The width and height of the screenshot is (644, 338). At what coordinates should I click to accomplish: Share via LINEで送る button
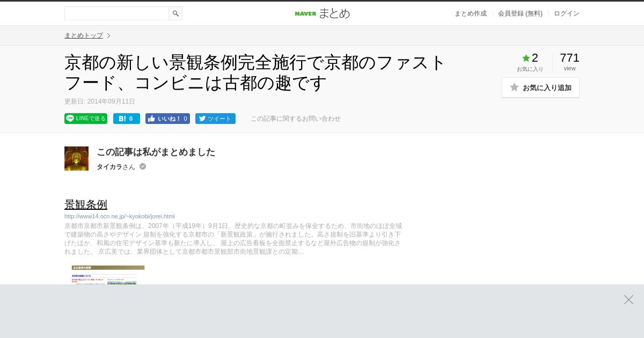(86, 119)
